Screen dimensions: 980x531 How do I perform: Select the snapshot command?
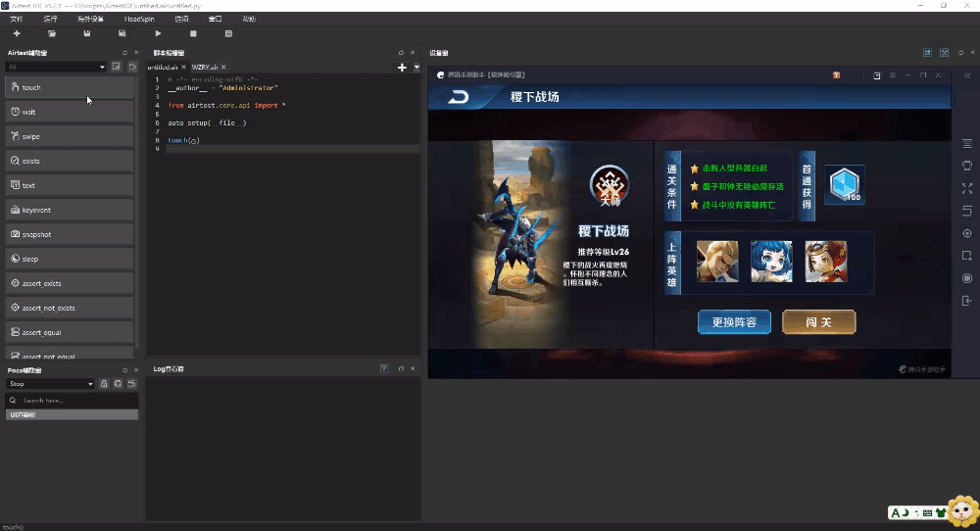pyautogui.click(x=70, y=234)
